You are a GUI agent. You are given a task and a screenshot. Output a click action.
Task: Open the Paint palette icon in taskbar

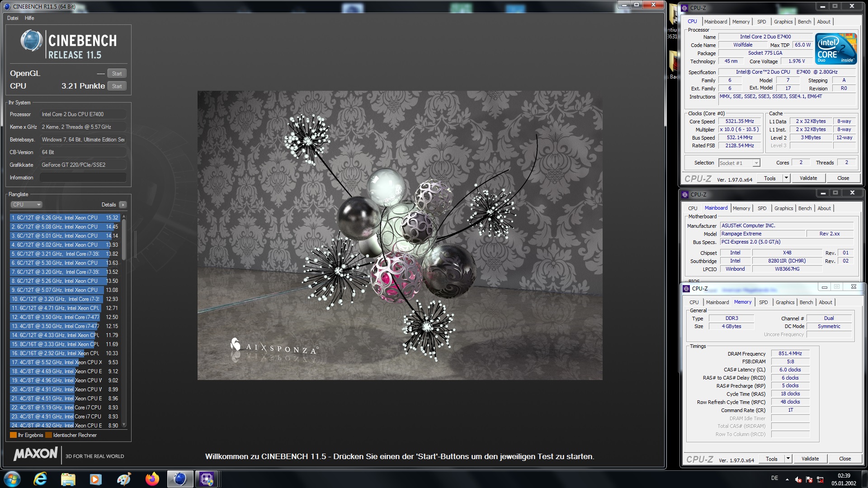[x=124, y=479]
